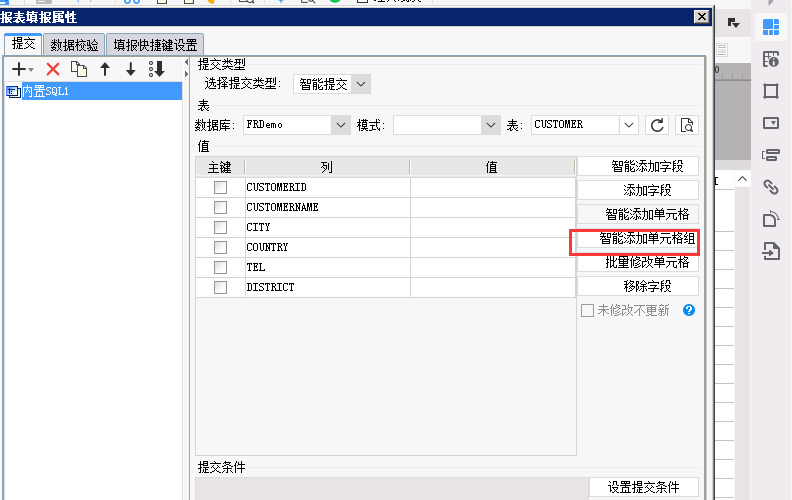Switch to the 填报快捷键设置 tab
This screenshot has height=500, width=792.
[156, 45]
